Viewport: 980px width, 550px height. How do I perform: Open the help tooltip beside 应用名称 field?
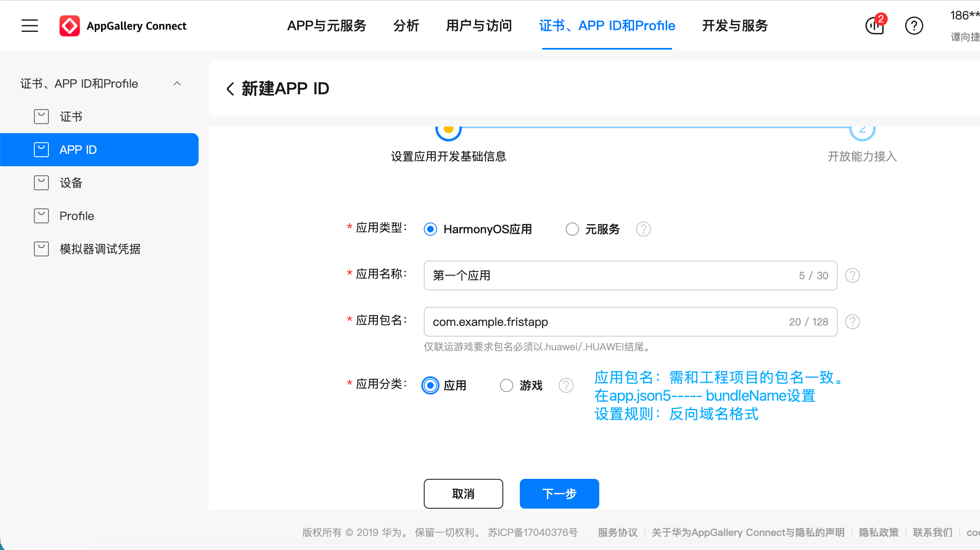[852, 275]
